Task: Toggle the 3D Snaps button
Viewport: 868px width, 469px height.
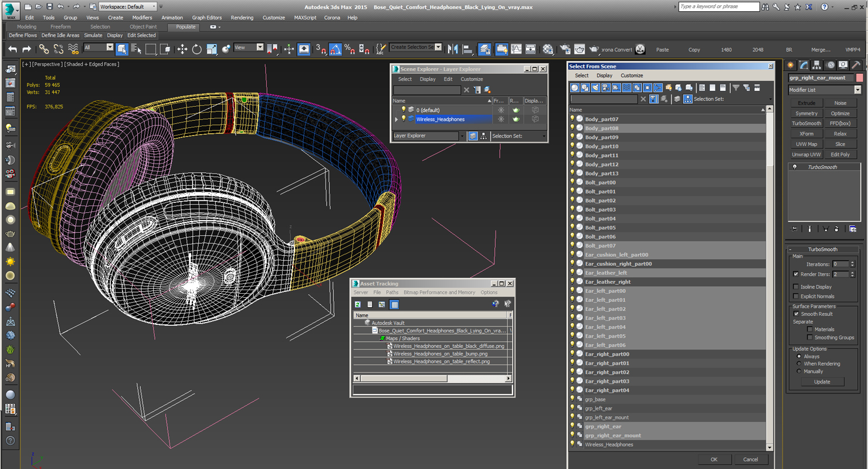Action: tap(321, 49)
